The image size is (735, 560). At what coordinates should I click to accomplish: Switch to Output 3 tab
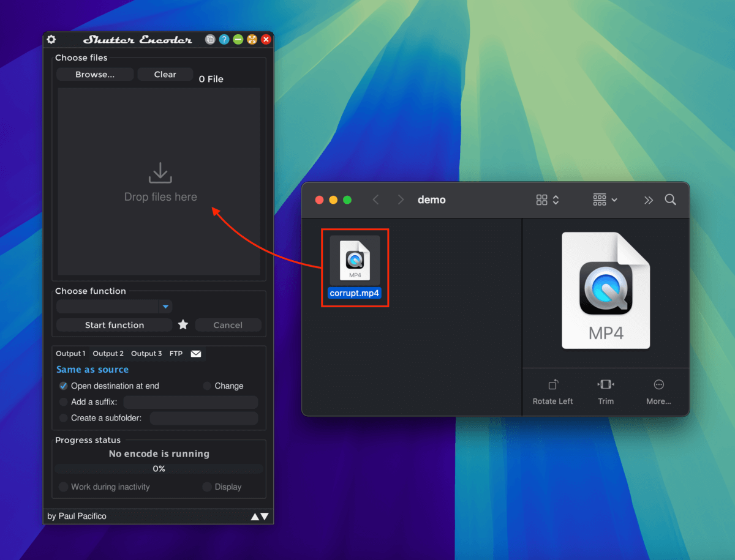[x=147, y=353]
